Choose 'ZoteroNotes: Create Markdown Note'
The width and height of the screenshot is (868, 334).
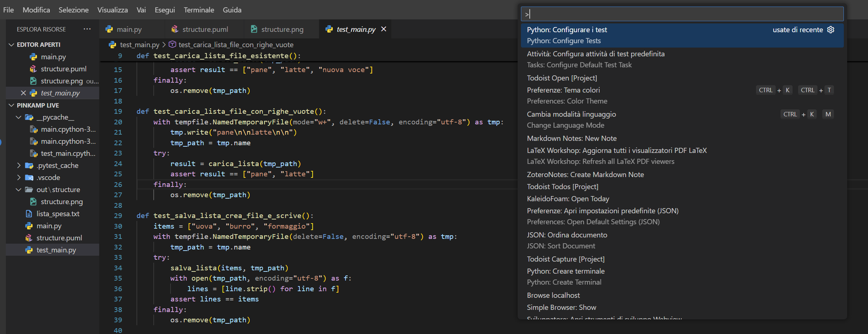[682, 174]
